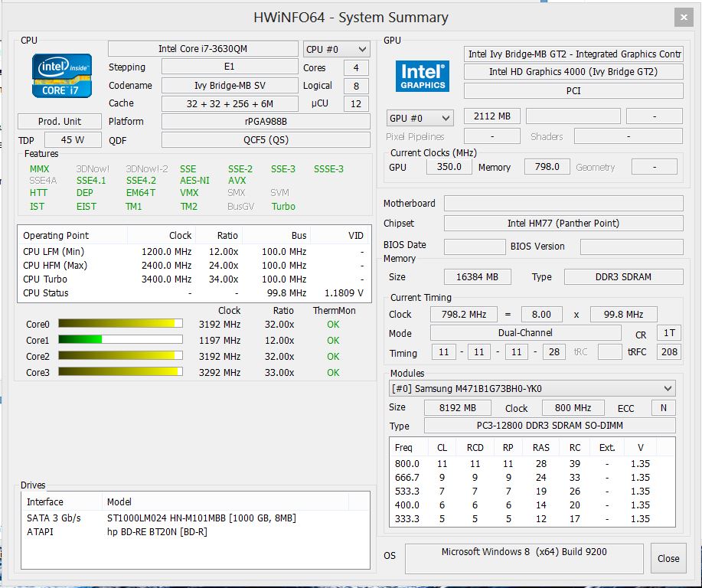
Task: Click the QDF QCF5 (QS) field
Action: coord(266,139)
